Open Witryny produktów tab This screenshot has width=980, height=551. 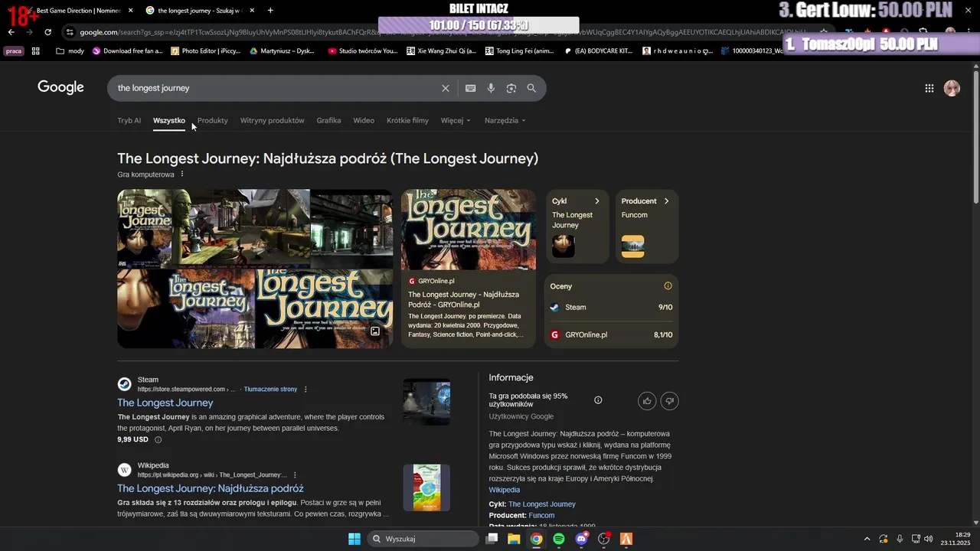272,120
